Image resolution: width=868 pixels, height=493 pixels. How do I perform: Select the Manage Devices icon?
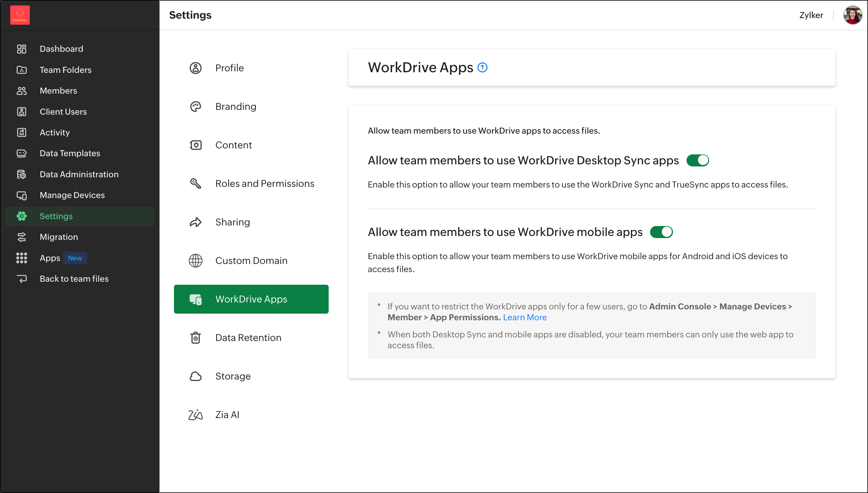click(22, 195)
